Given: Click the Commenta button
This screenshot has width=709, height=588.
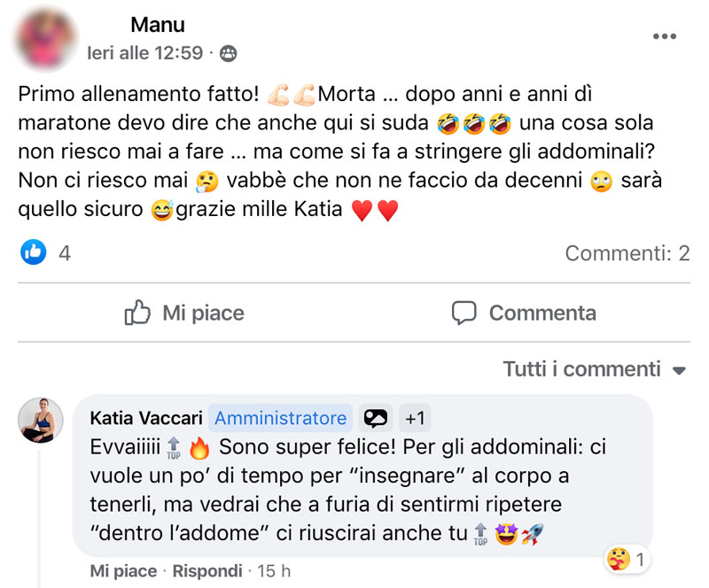Looking at the screenshot, I should tap(524, 313).
